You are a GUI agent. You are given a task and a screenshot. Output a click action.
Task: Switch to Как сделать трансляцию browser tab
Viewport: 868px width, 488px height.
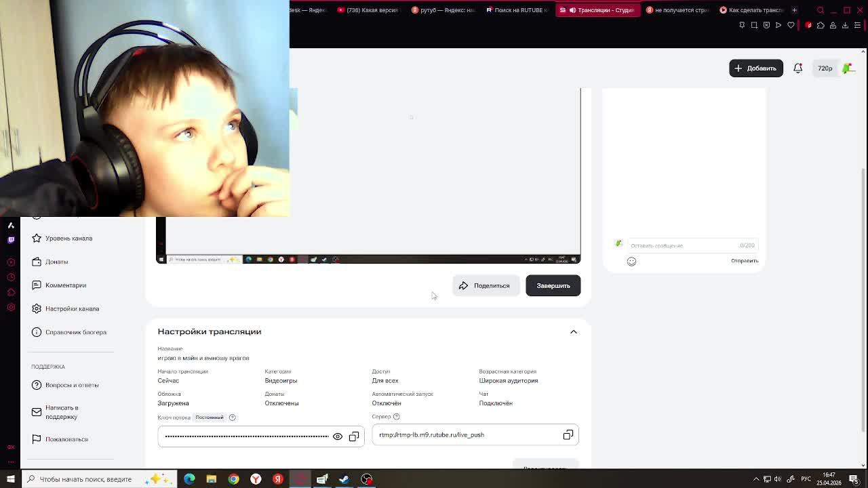click(x=751, y=10)
